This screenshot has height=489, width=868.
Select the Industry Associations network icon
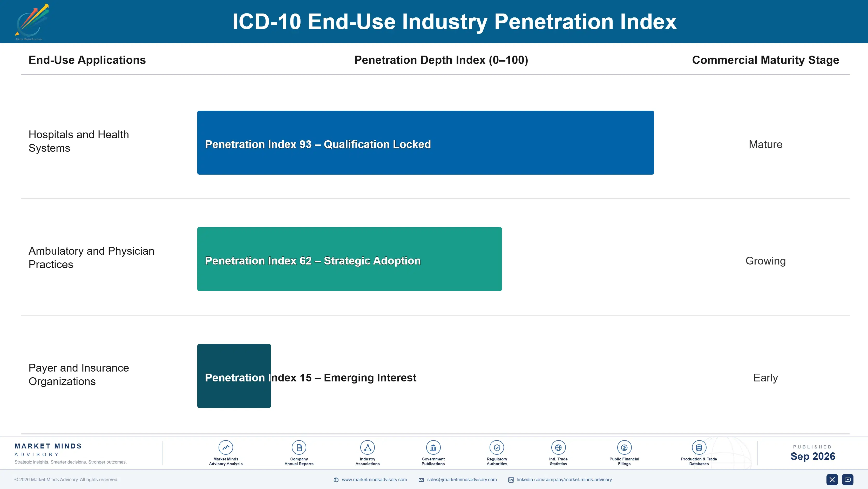point(367,447)
